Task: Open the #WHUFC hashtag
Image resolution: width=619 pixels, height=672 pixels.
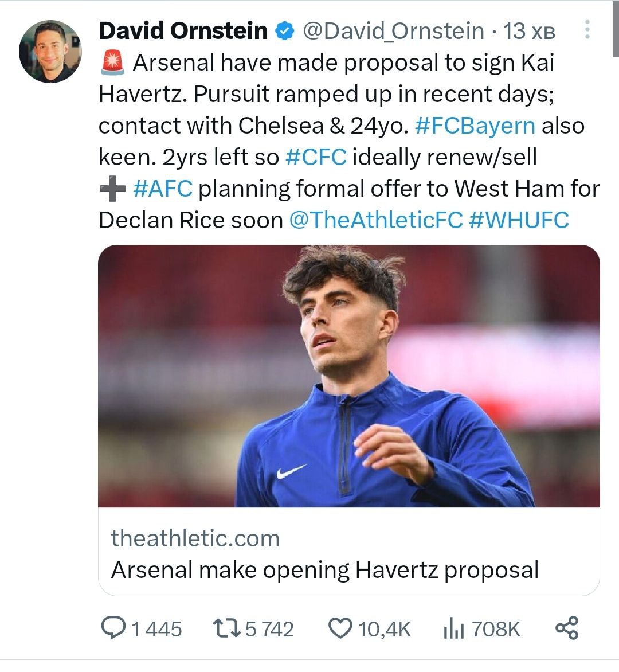Action: coord(519,220)
